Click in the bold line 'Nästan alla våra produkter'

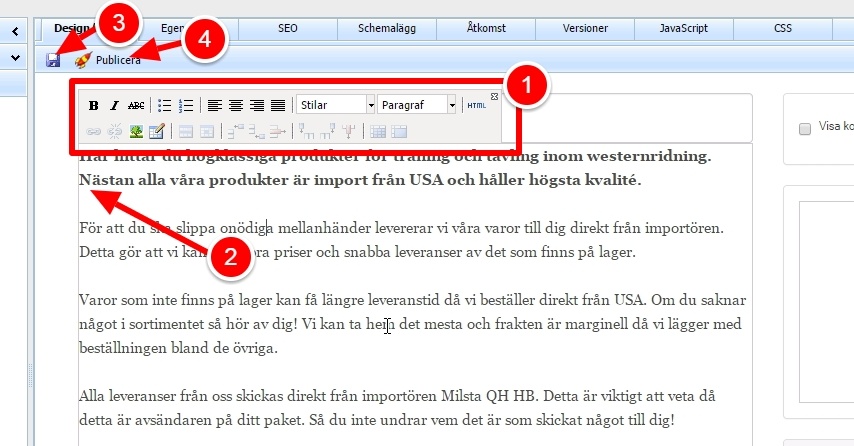(359, 180)
